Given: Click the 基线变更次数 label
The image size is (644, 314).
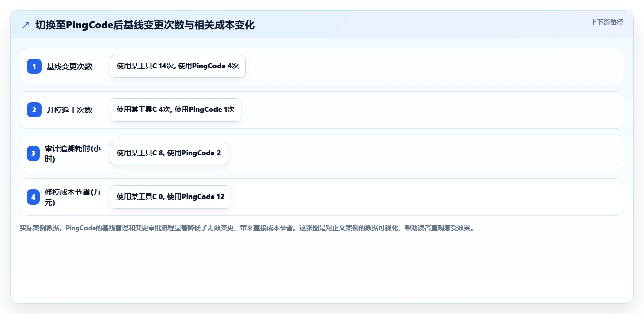Looking at the screenshot, I should 69,66.
